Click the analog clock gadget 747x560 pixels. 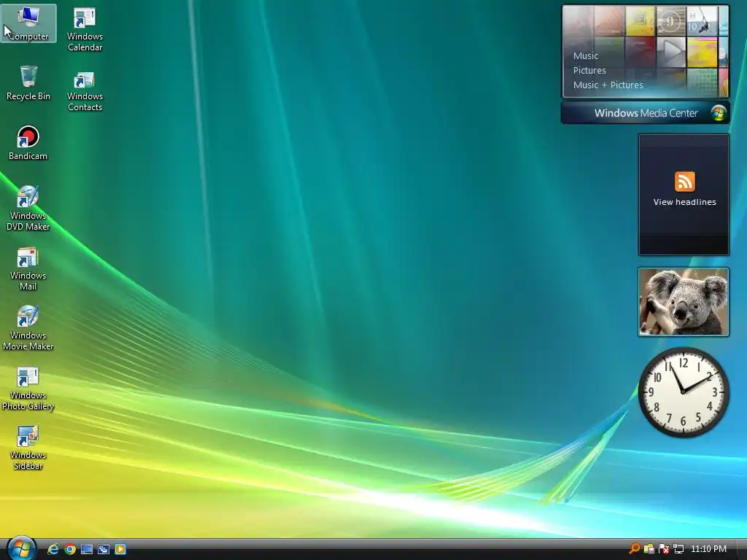tap(684, 392)
